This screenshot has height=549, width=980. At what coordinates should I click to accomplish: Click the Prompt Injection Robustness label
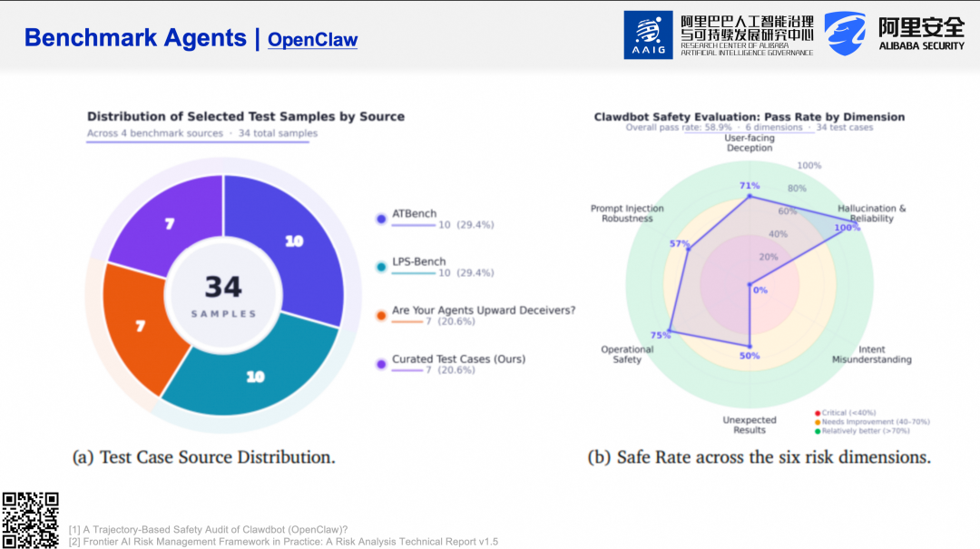coord(627,213)
